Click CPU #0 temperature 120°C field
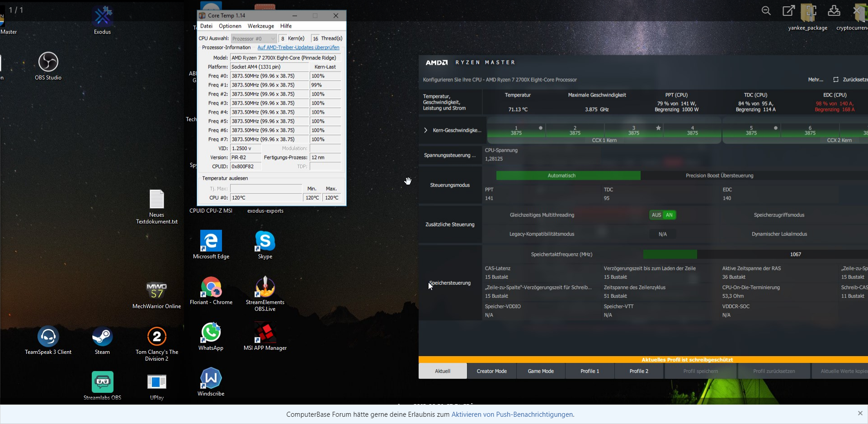868x424 pixels. tap(266, 198)
